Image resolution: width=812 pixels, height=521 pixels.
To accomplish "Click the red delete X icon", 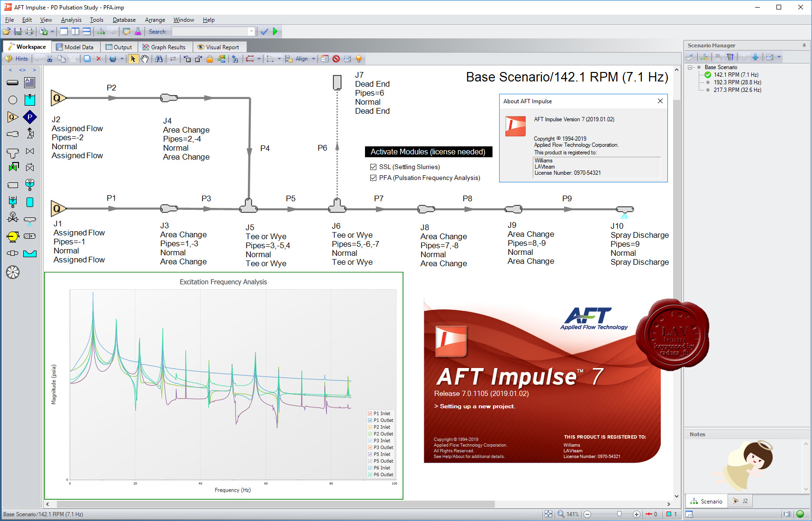I will (x=99, y=59).
